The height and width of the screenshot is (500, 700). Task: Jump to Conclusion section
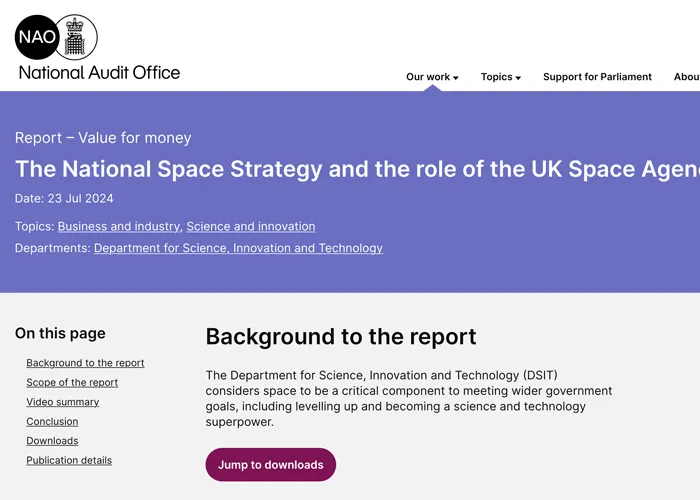(52, 421)
